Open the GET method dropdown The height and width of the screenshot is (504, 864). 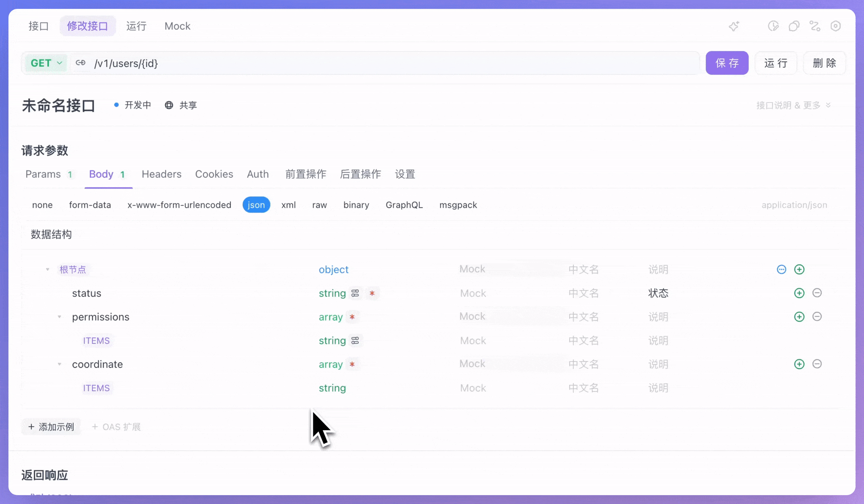[46, 63]
